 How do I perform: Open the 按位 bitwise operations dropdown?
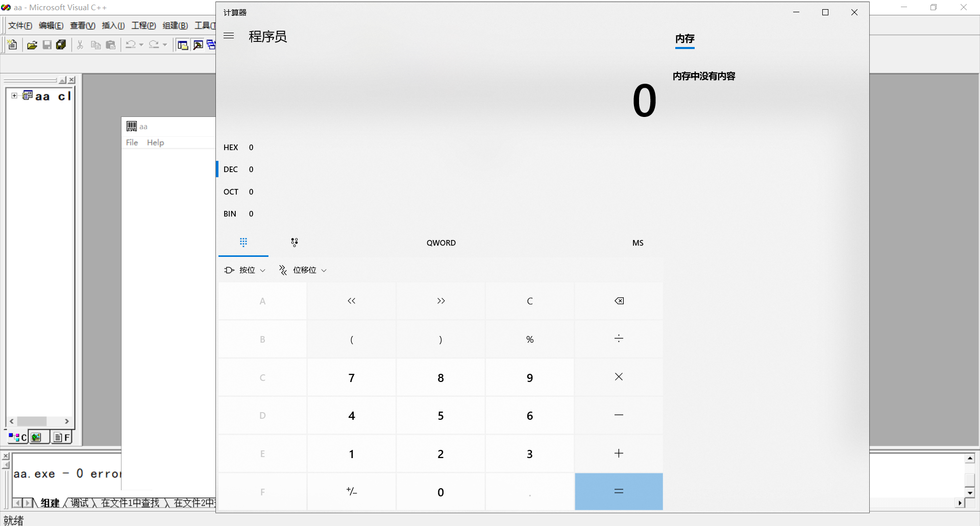point(244,270)
